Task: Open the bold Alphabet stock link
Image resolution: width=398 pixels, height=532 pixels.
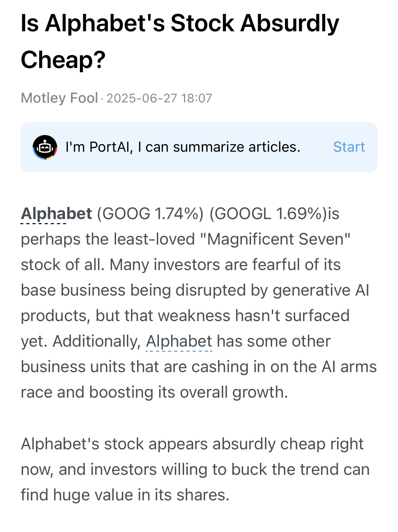Action: click(56, 214)
